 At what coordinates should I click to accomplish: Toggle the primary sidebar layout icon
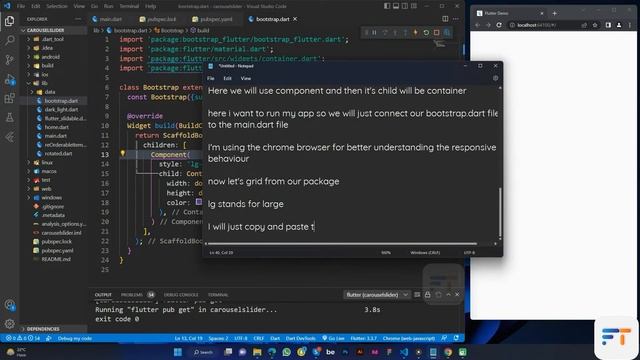[387, 6]
